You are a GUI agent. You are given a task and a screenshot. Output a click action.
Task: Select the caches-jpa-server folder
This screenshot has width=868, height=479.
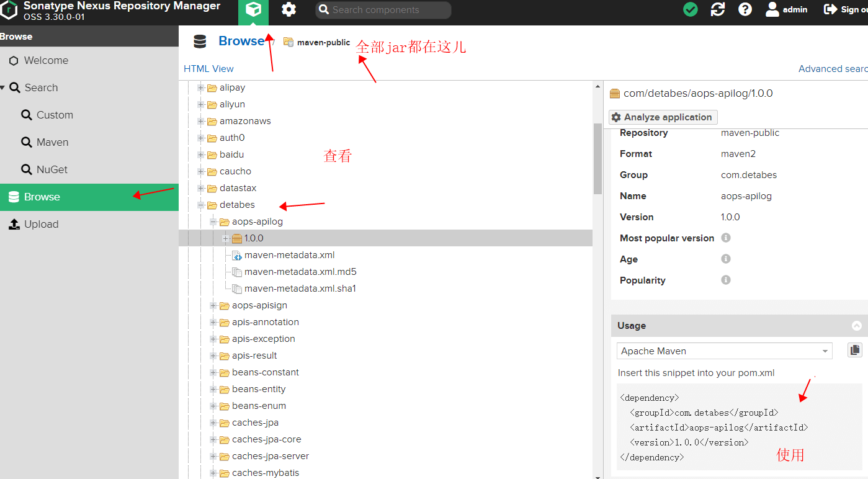(x=271, y=456)
